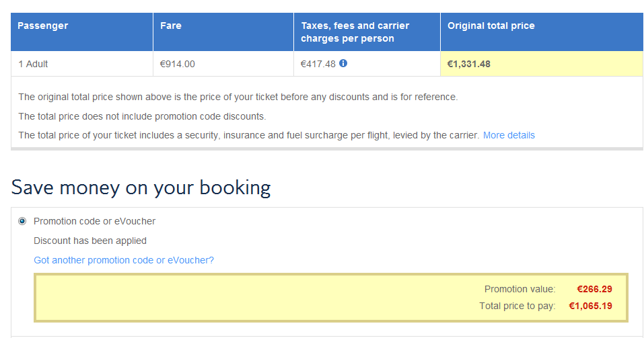Click the Save money on your booking heading

(x=141, y=187)
